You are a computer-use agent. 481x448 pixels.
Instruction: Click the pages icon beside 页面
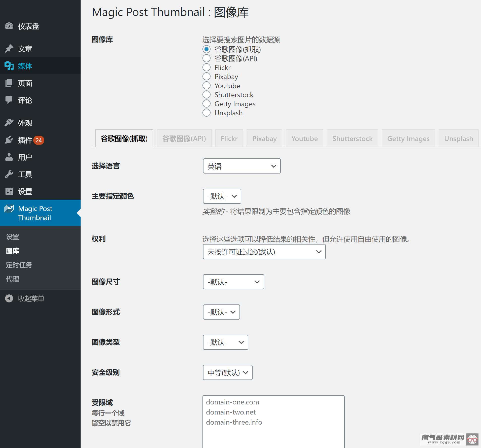tap(9, 83)
